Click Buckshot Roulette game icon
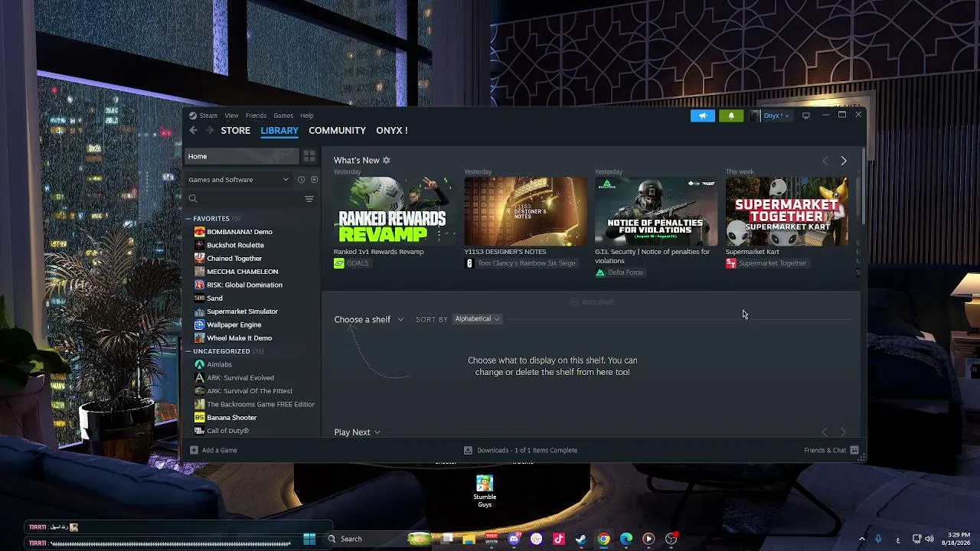The height and width of the screenshot is (551, 980). point(199,245)
